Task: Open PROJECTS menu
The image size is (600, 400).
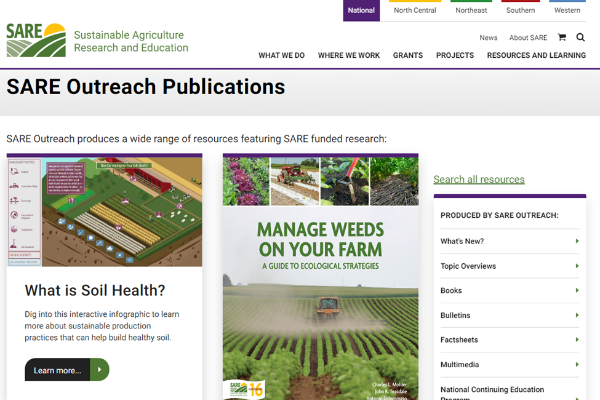Action: (455, 56)
